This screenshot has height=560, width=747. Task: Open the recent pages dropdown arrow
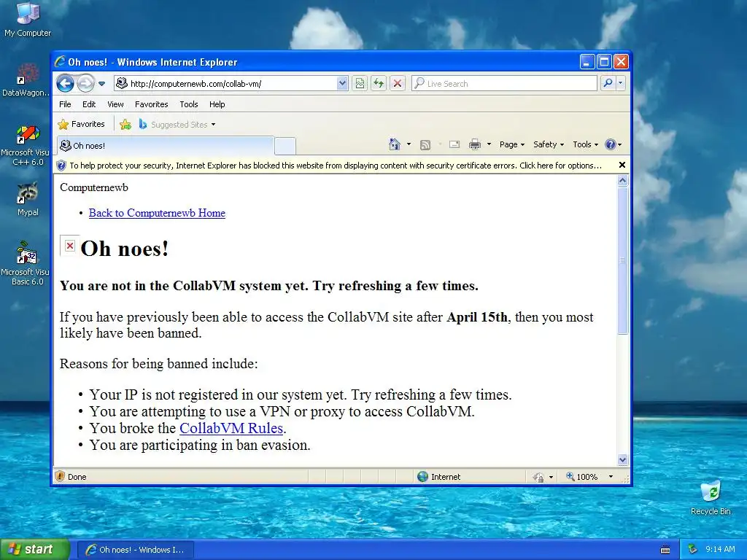[x=101, y=84]
